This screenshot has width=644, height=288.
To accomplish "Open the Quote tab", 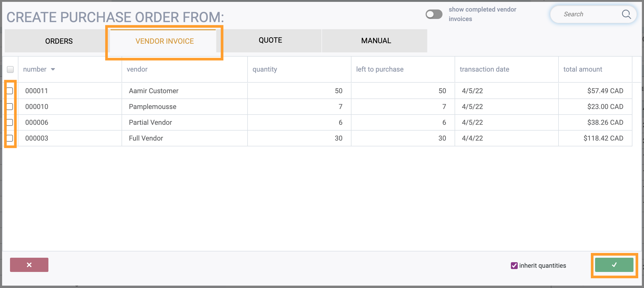I will coord(270,40).
